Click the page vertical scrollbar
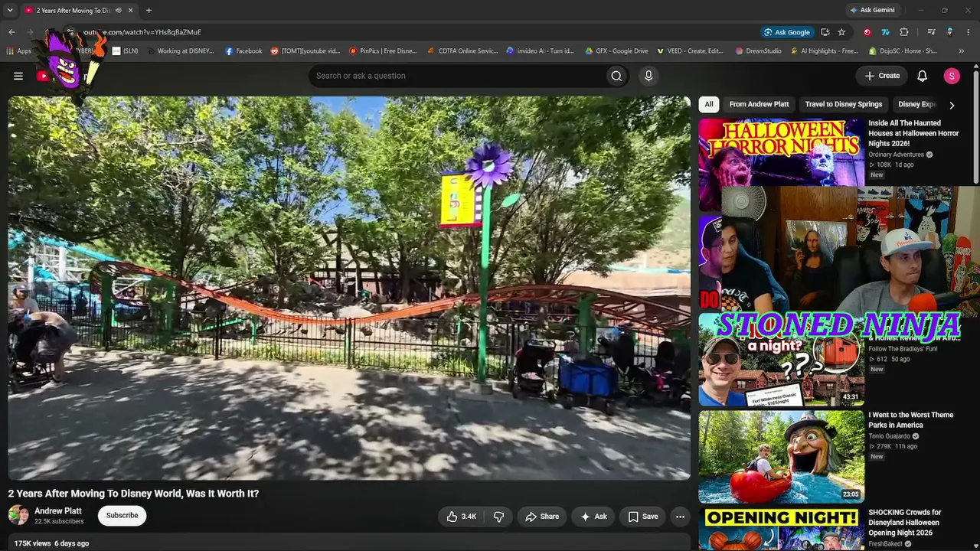Viewport: 980px width, 551px height. 976,126
